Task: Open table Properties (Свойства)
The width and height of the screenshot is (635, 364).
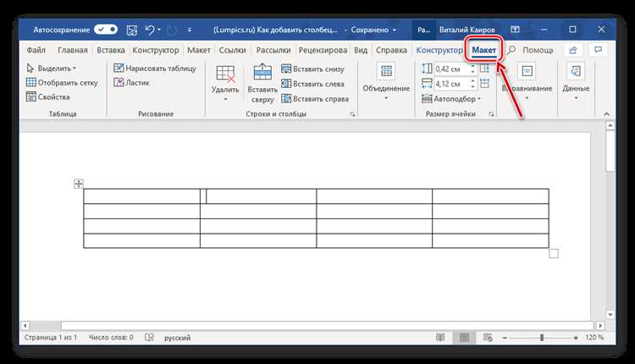Action: pos(47,97)
